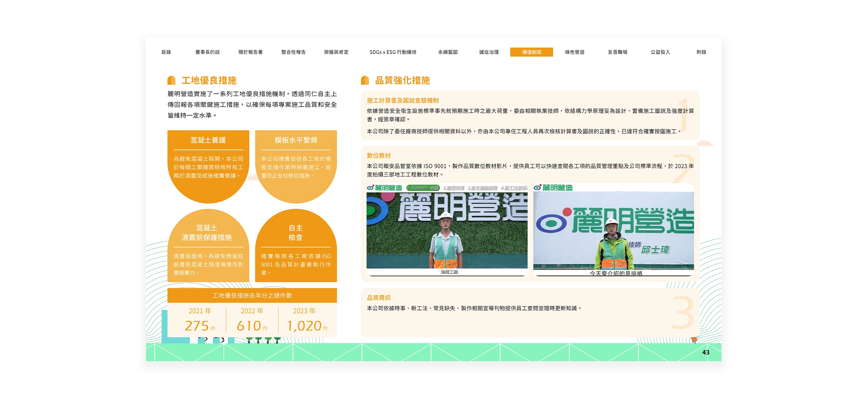Click the orange bookmark icon beside 工地優良措施
The width and height of the screenshot is (868, 407).
[x=171, y=81]
